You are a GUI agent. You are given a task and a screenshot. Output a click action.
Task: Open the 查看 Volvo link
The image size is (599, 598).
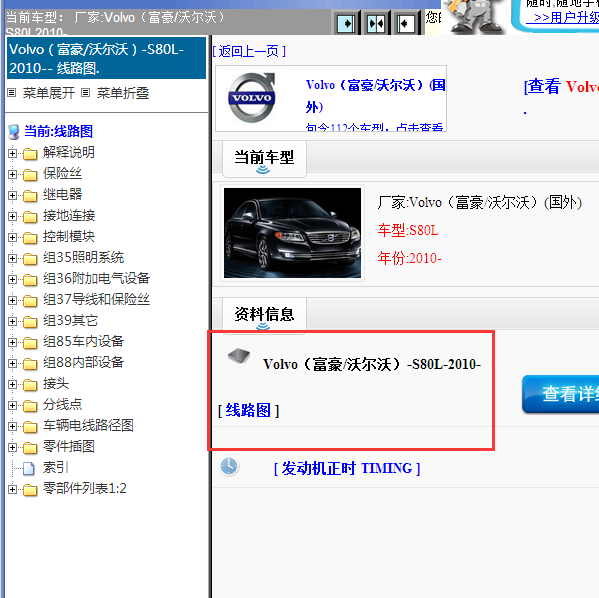[562, 86]
